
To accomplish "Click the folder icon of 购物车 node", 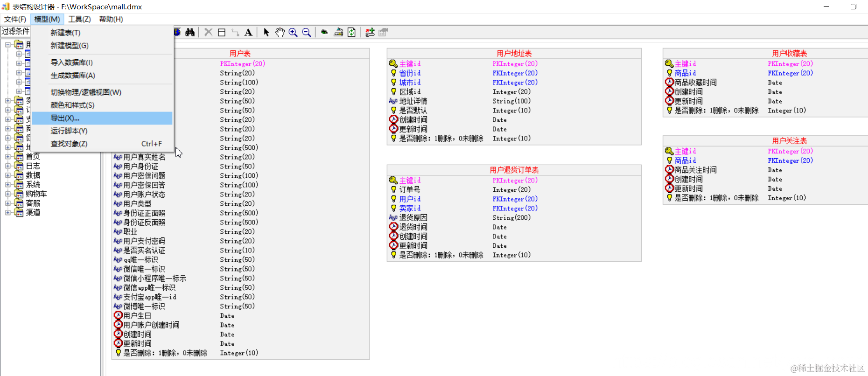I will 19,194.
